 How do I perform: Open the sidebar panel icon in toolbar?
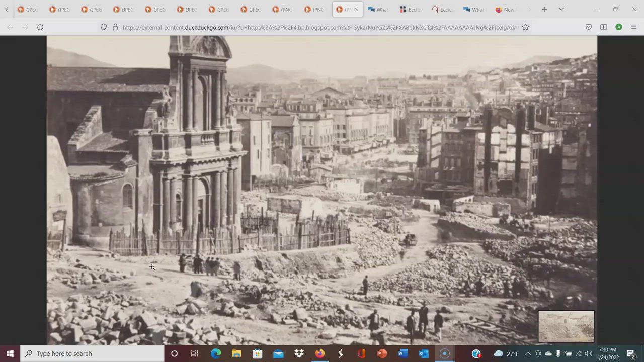[x=604, y=27]
